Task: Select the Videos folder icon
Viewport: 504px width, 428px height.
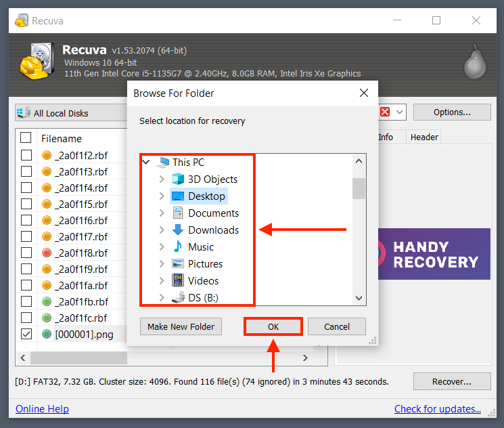Action: click(178, 280)
